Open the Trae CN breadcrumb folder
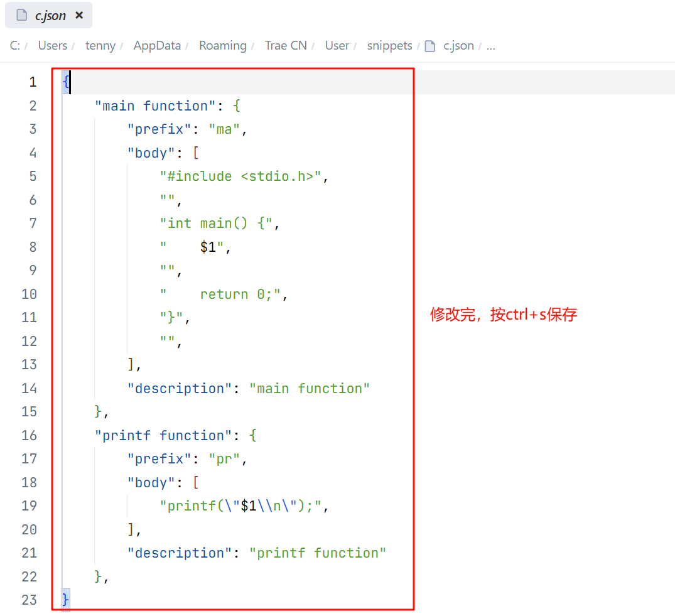 click(x=286, y=46)
